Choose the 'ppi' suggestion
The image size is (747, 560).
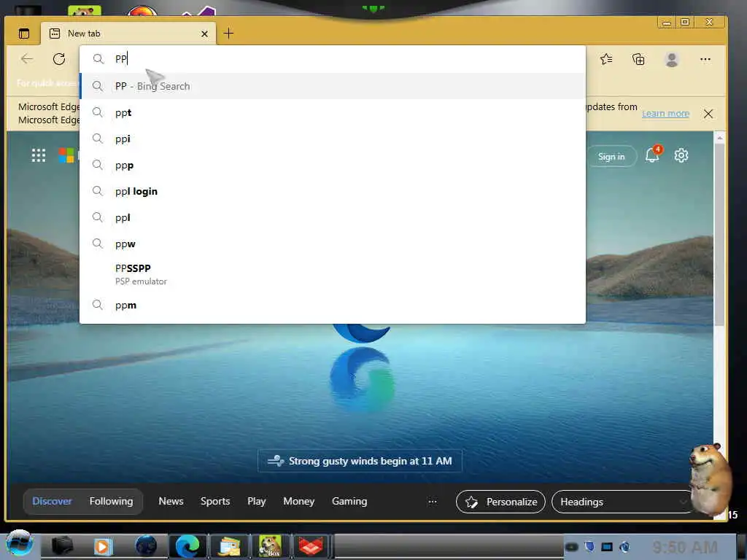tap(333, 139)
